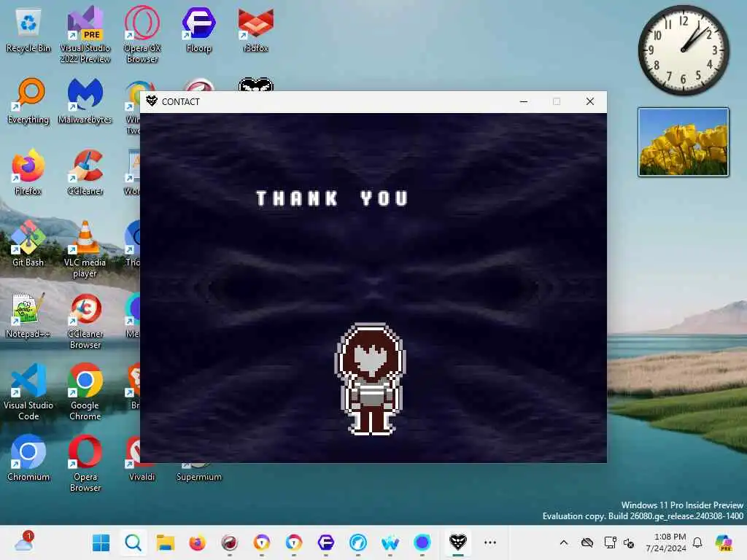Open Notepad++ desktop shortcut
Screen dimensions: 747x560
[28, 315]
